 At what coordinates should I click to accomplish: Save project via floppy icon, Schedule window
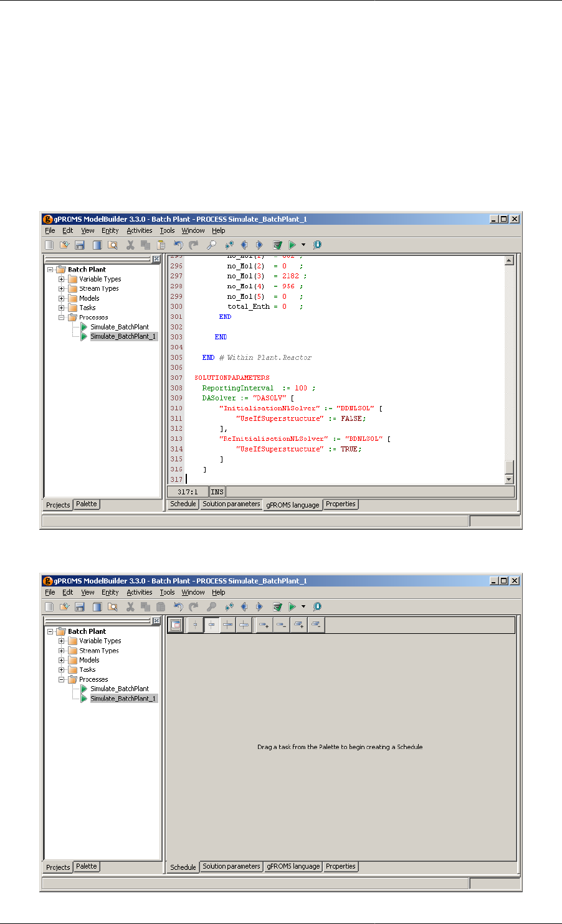[x=80, y=607]
